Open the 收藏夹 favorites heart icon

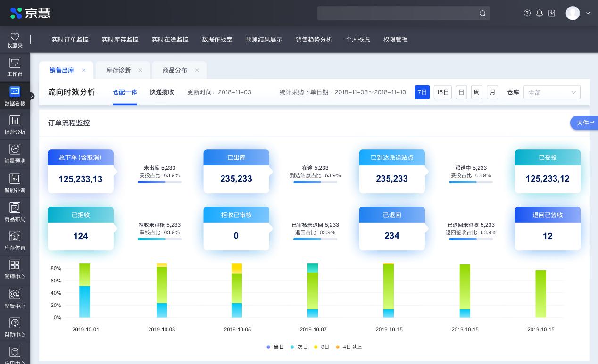click(x=15, y=37)
